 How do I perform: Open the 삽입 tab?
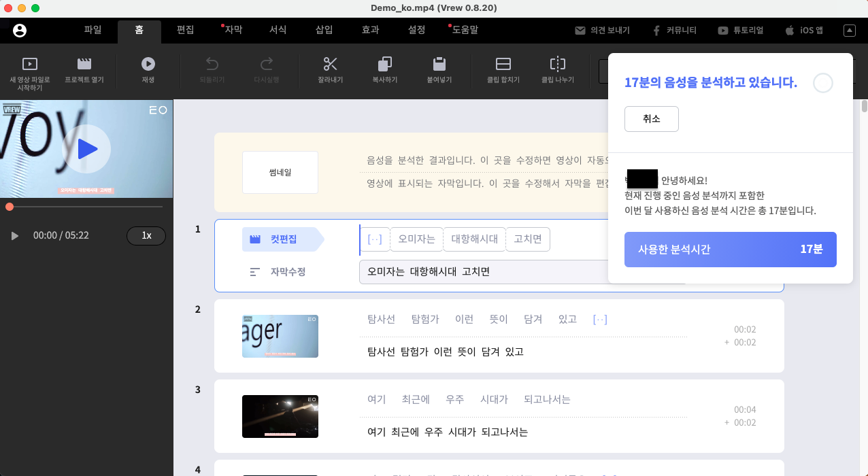click(324, 30)
